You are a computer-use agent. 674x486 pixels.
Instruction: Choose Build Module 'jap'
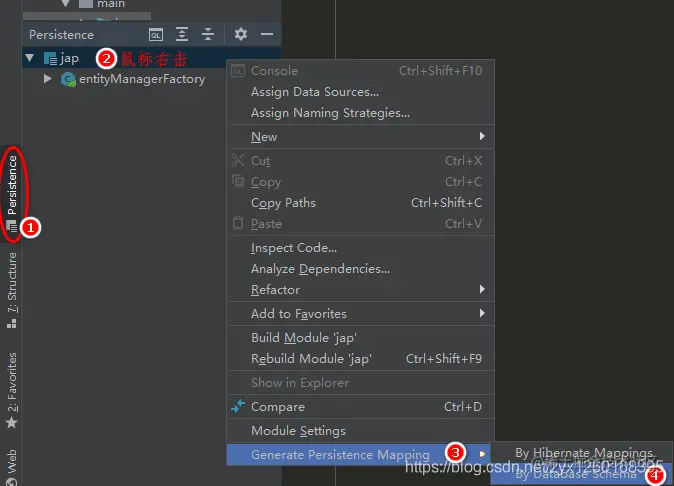point(361,338)
